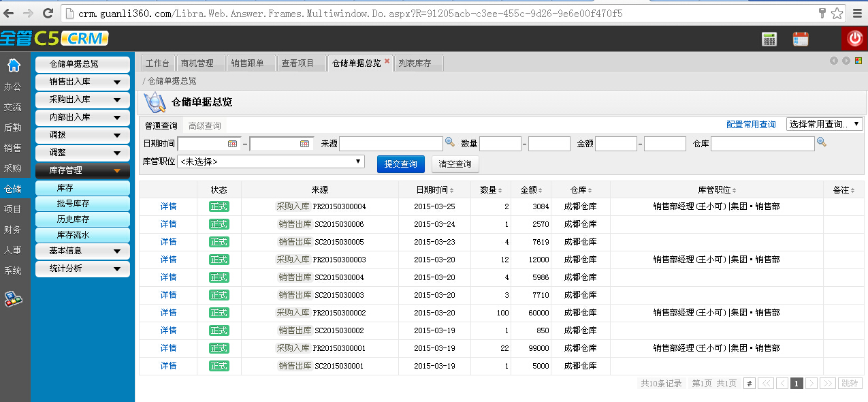868x402 pixels.
Task: Switch to the 工作台 tab
Action: (x=157, y=63)
